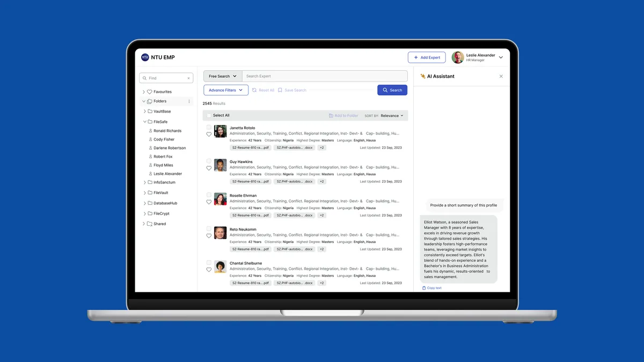Image resolution: width=644 pixels, height=362 pixels.
Task: Click the AI Assistant sparkle icon
Action: 423,76
